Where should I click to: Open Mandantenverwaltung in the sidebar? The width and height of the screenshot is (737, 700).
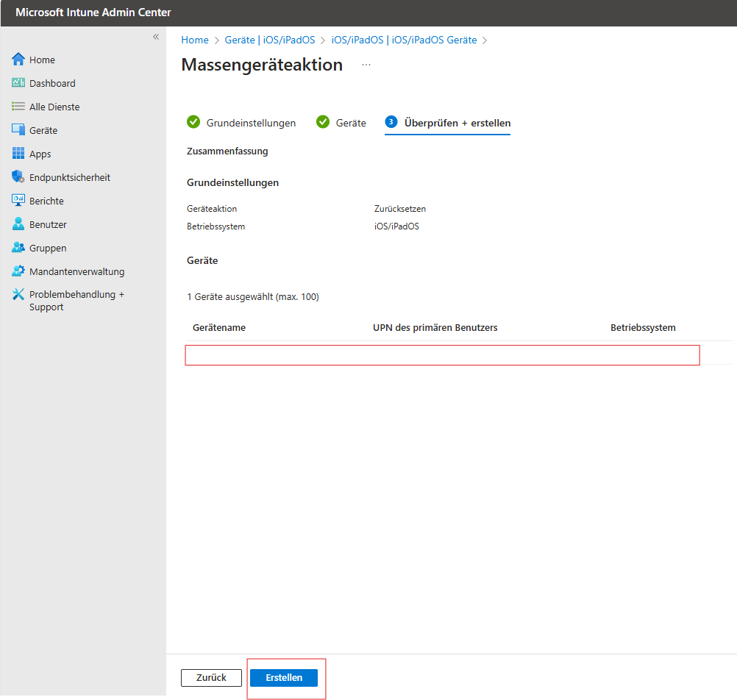tap(76, 271)
